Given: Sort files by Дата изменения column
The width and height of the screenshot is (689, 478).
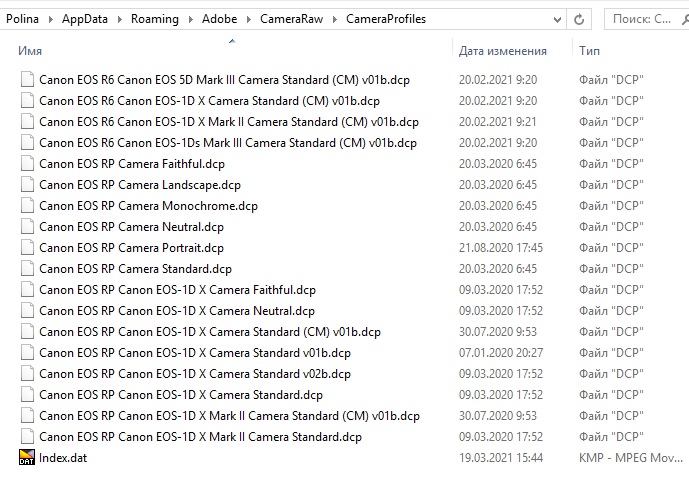Looking at the screenshot, I should [503, 51].
